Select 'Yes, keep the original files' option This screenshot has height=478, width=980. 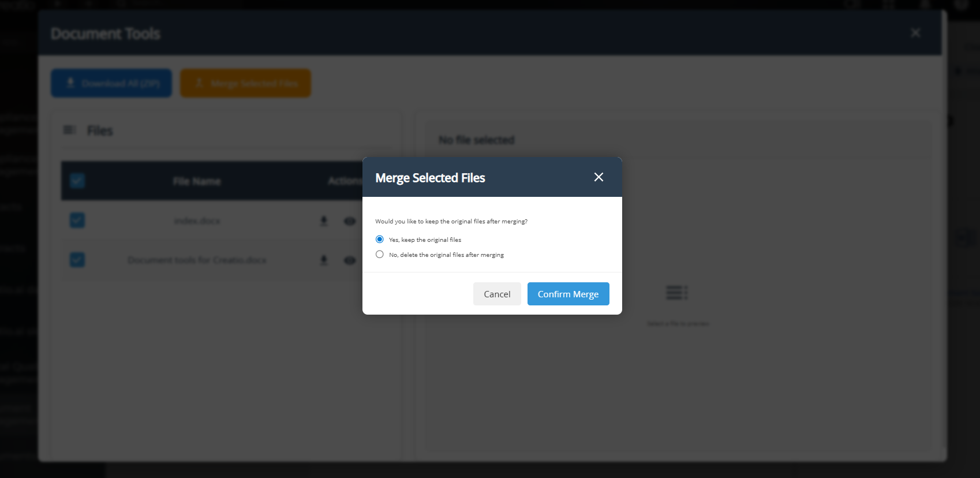click(x=380, y=240)
